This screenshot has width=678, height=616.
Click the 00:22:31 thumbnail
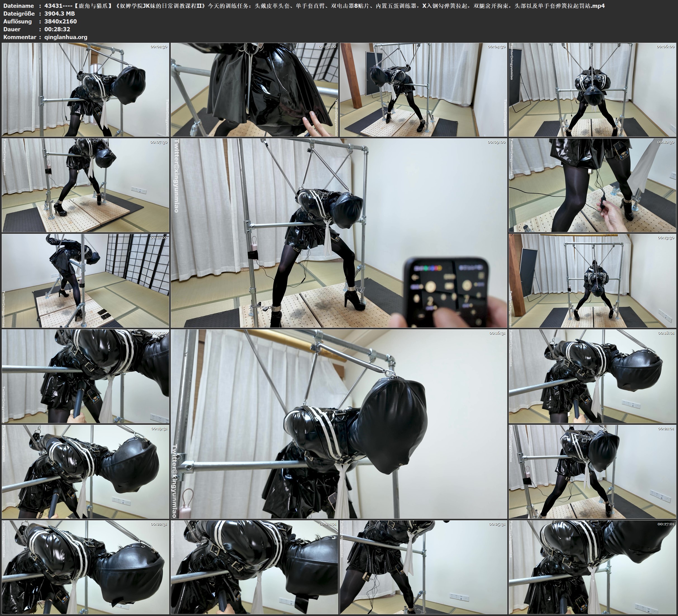click(x=85, y=567)
